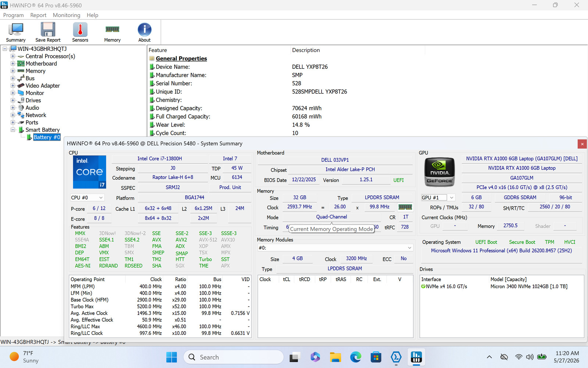Click the Drives tree icon
588x368 pixels.
point(21,100)
